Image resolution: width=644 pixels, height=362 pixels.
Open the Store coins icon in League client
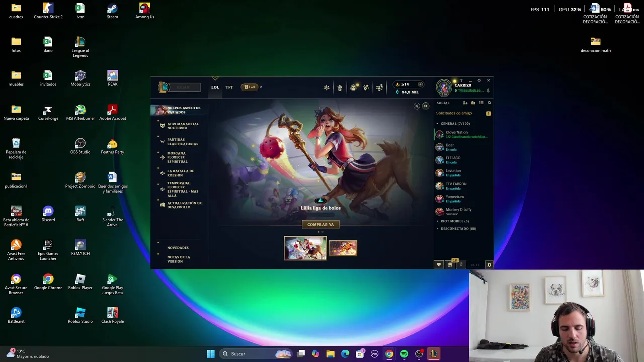coord(379,87)
